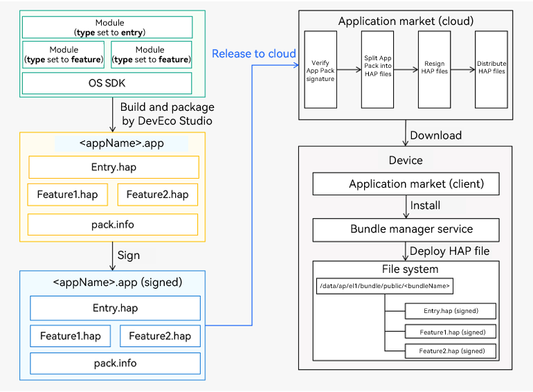
Task: Select Feature2.hap in the signed app package
Action: [x=160, y=336]
